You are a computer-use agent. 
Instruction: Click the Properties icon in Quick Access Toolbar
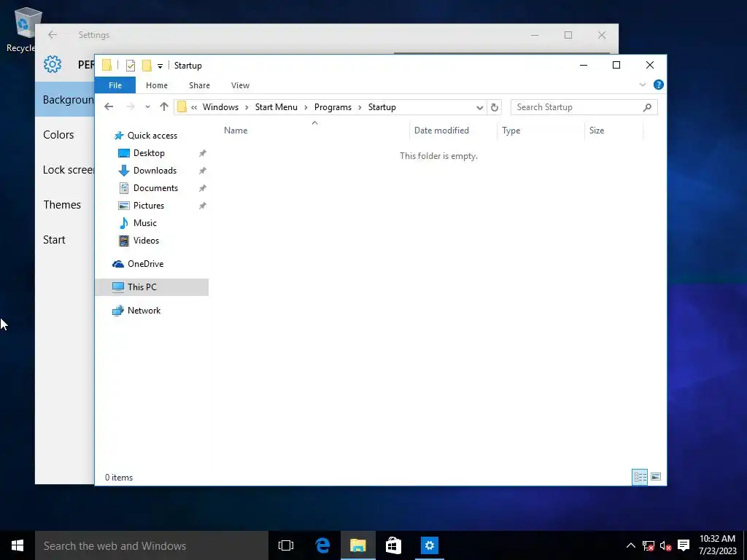click(130, 65)
